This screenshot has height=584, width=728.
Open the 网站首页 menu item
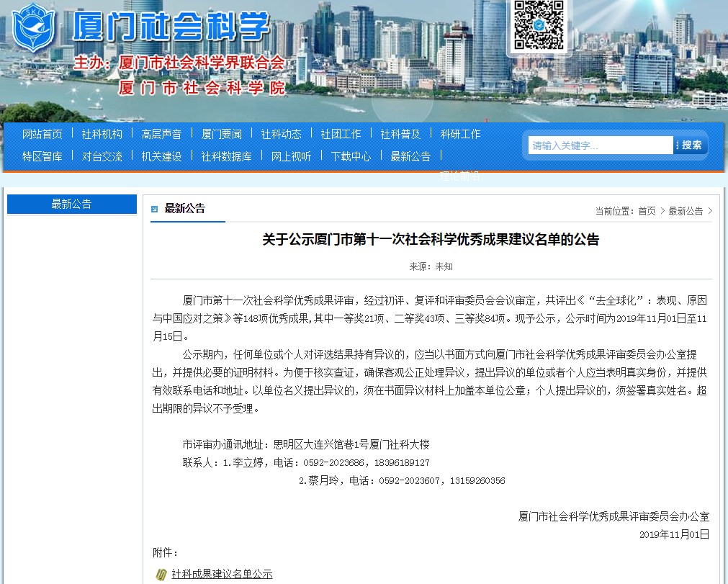click(x=42, y=134)
